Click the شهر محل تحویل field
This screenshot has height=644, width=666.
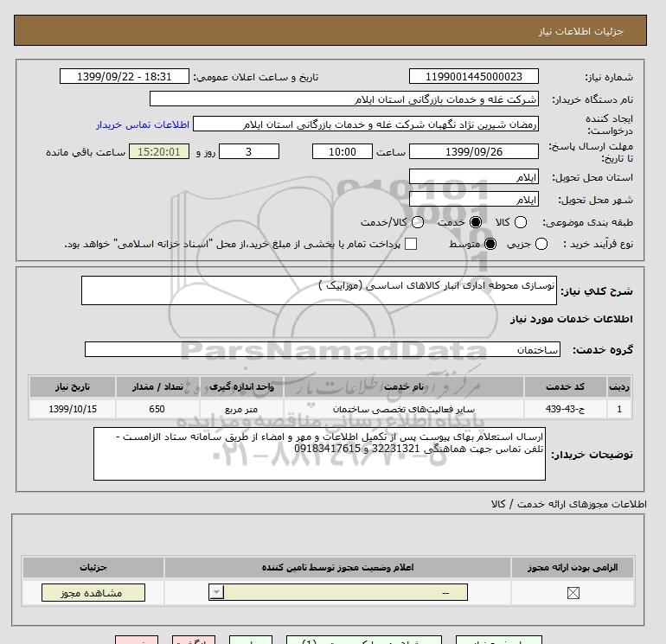click(x=474, y=199)
